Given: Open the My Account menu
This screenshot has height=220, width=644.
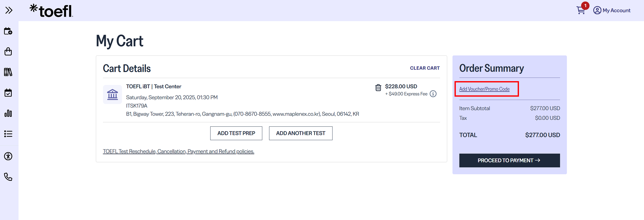Looking at the screenshot, I should coord(612,10).
